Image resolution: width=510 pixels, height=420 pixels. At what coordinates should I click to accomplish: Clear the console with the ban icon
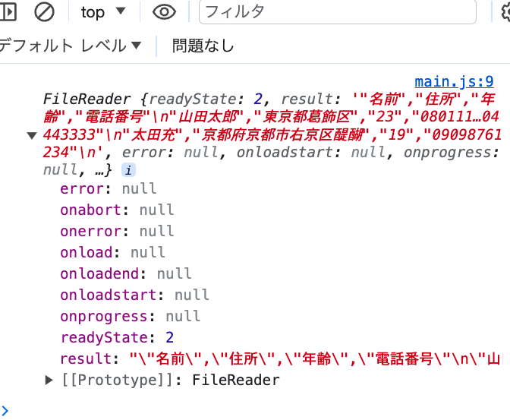click(44, 12)
